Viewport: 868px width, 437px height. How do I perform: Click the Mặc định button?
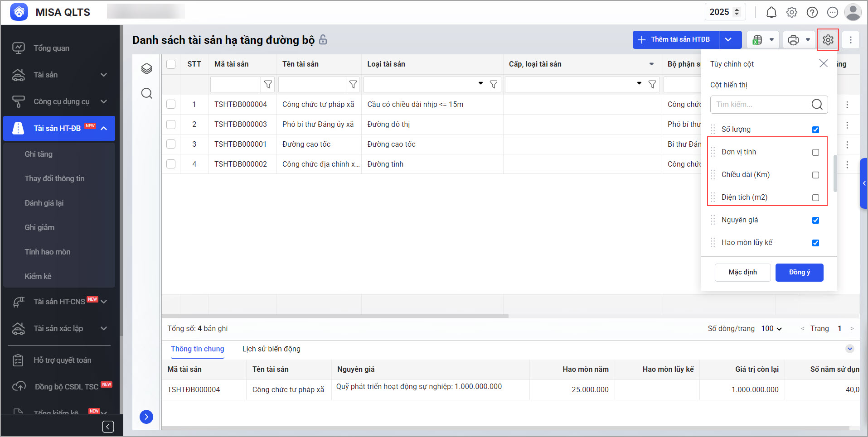(x=742, y=272)
